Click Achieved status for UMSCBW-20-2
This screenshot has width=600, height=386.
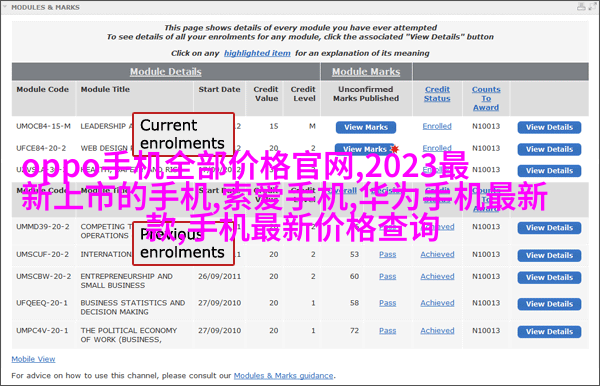click(x=437, y=276)
